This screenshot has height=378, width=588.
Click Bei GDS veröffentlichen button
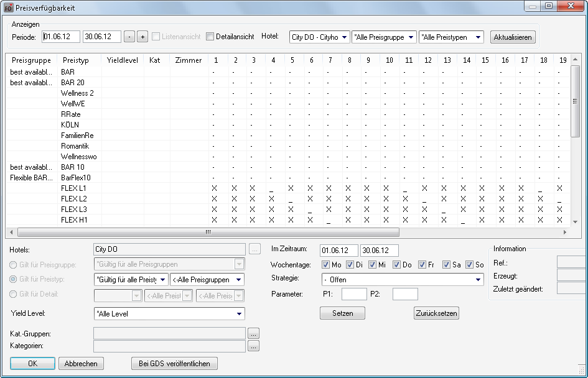pyautogui.click(x=174, y=363)
